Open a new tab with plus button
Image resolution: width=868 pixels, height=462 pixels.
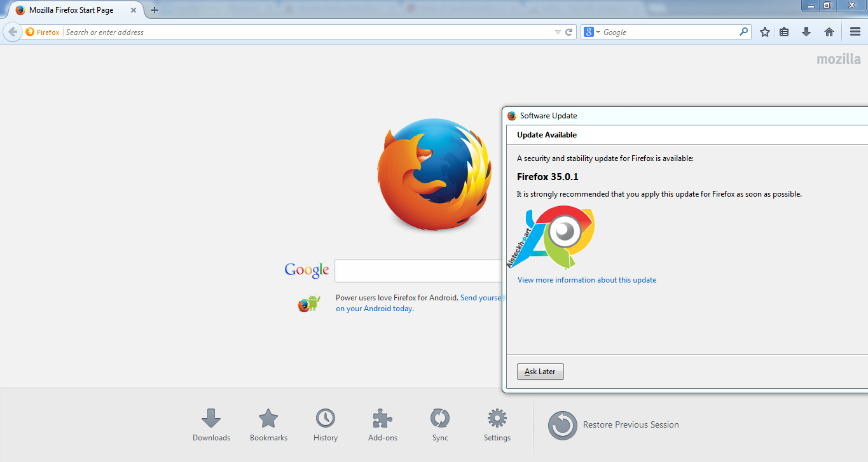(x=154, y=10)
